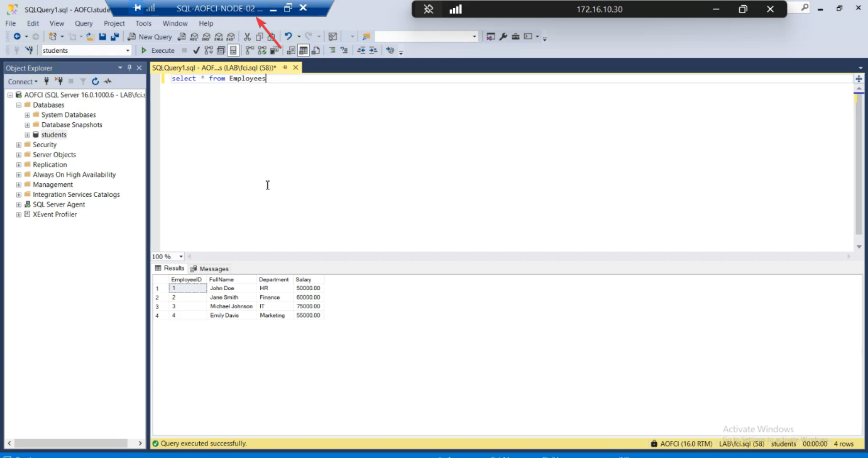
Task: Expand the Database Snapshots node
Action: pyautogui.click(x=27, y=125)
